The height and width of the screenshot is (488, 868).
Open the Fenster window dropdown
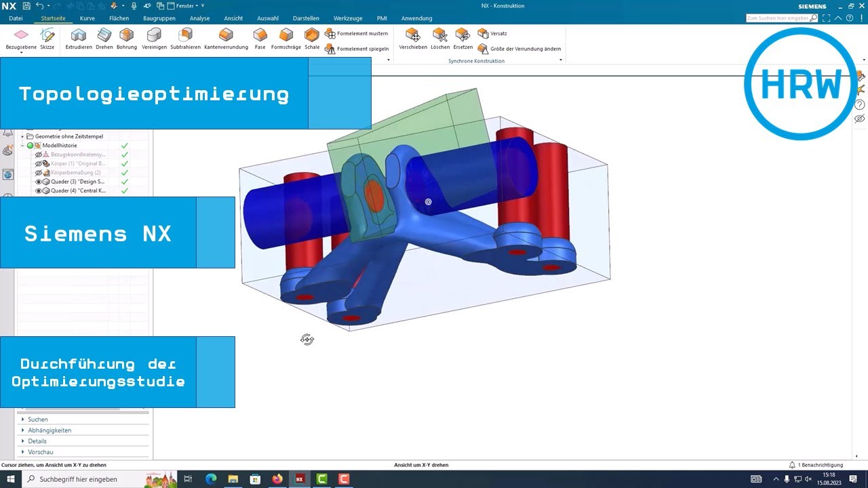(x=182, y=5)
